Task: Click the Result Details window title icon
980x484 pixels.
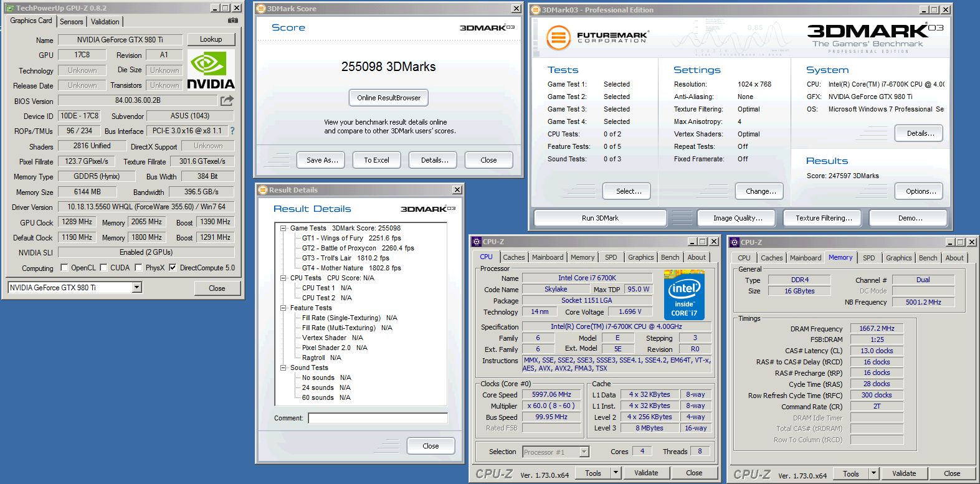Action: tap(263, 190)
